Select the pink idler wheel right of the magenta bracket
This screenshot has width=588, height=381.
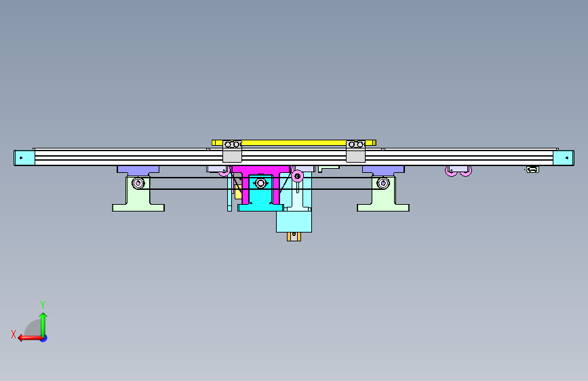(297, 176)
